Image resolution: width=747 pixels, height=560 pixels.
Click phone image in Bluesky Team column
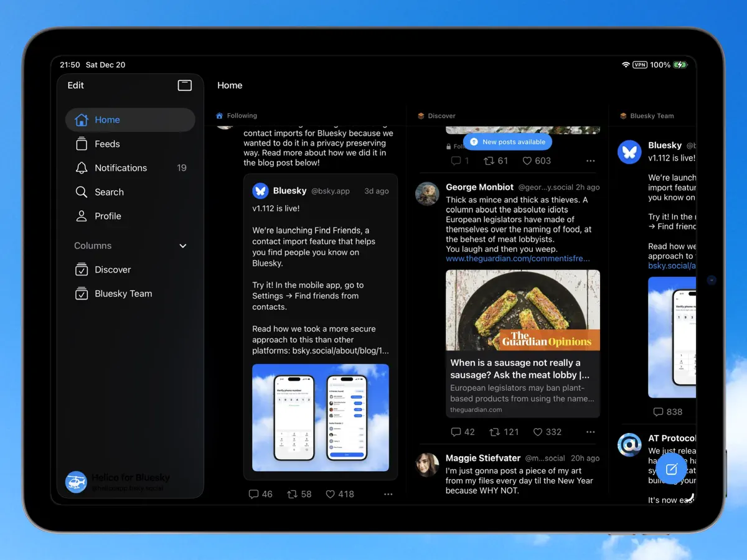(672, 337)
